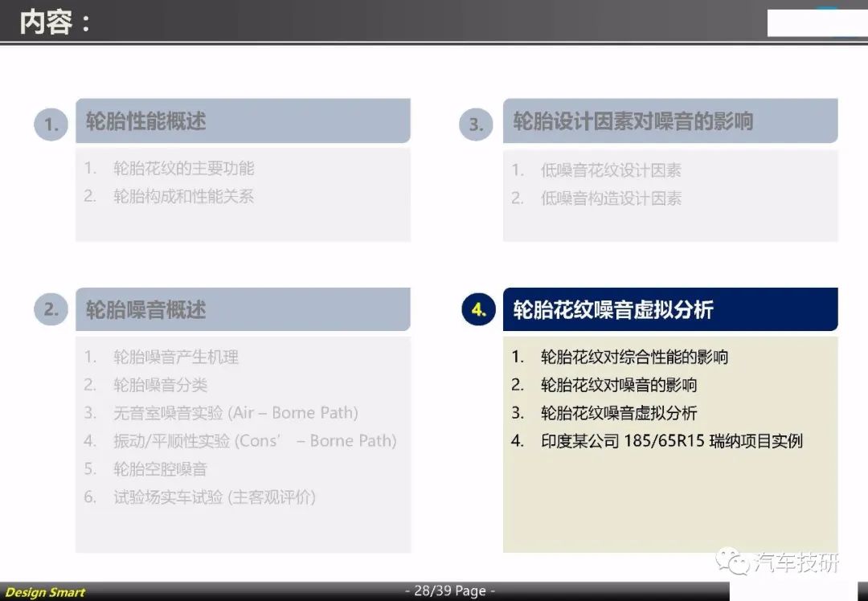
Task: Open section header 轮胎性能概述
Action: [x=243, y=121]
